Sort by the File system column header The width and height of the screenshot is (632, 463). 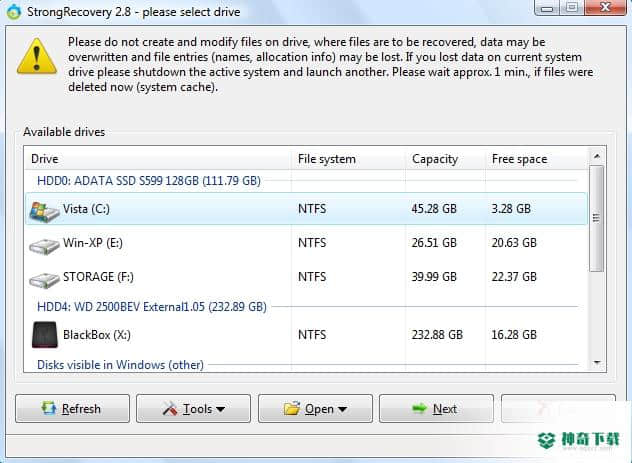click(348, 159)
